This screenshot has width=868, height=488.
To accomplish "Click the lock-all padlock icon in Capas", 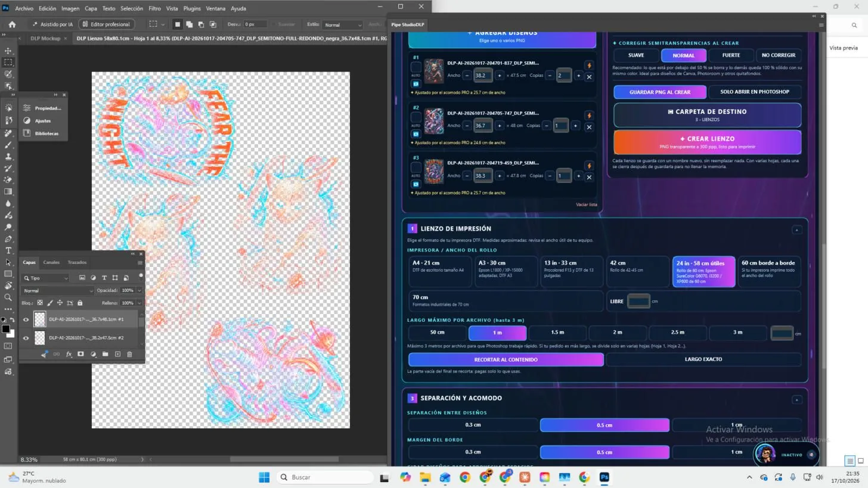I will pyautogui.click(x=80, y=303).
